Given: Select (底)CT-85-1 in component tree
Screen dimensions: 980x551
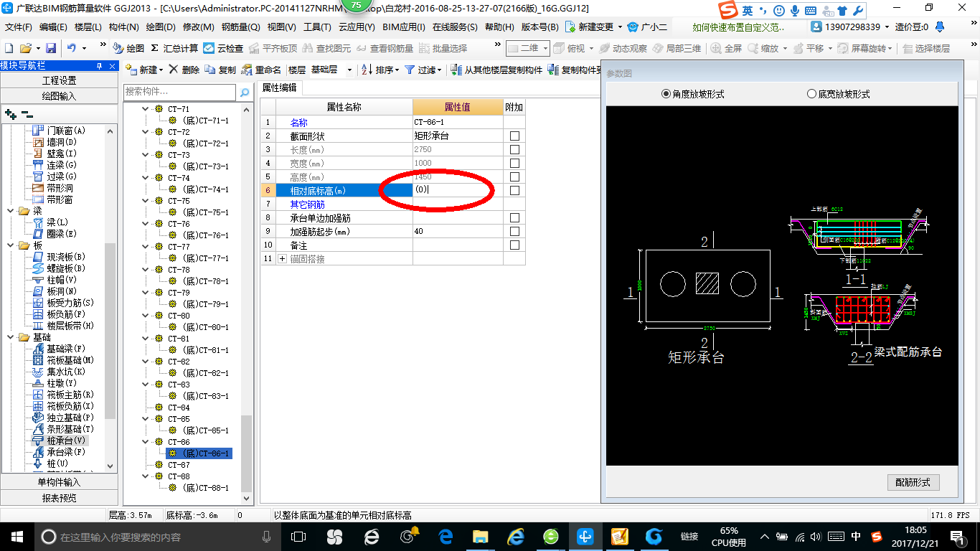Looking at the screenshot, I should 206,430.
